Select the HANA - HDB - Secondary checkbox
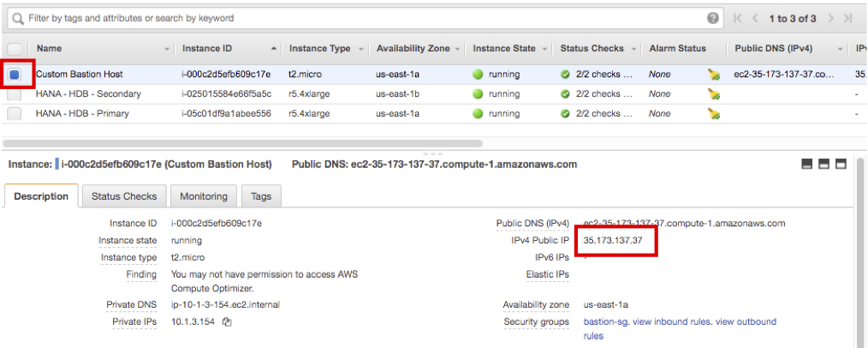 (x=15, y=94)
